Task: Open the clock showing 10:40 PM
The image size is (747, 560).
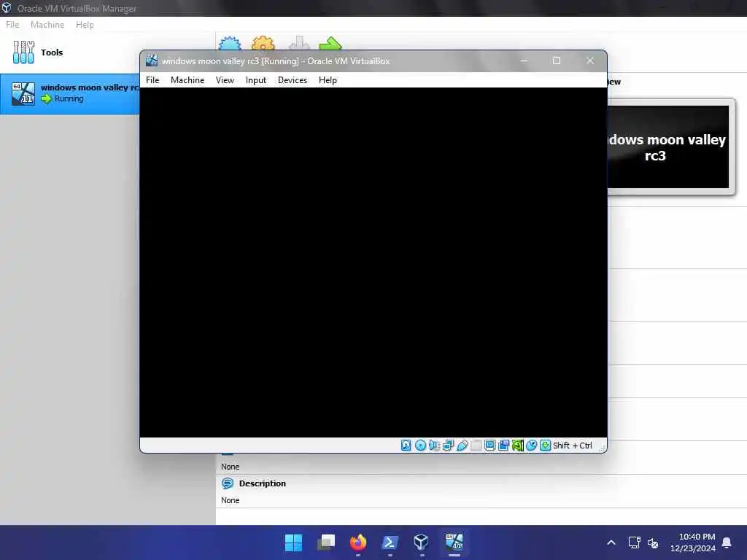Action: pos(693,542)
